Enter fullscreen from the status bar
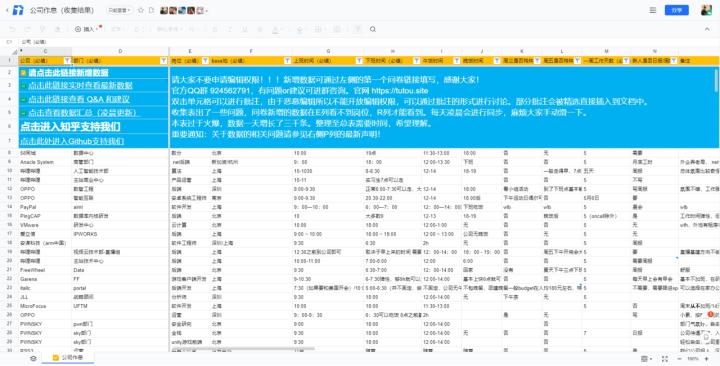 coord(664,359)
